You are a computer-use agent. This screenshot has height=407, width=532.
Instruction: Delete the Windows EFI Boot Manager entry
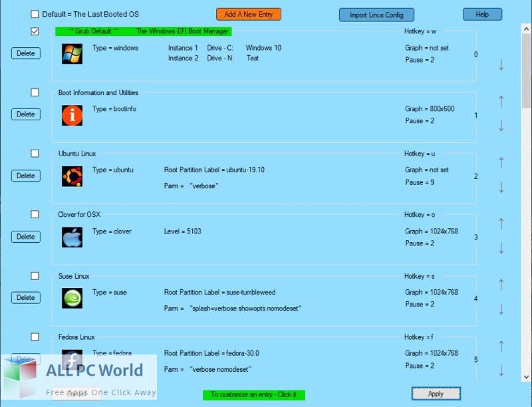pyautogui.click(x=26, y=53)
